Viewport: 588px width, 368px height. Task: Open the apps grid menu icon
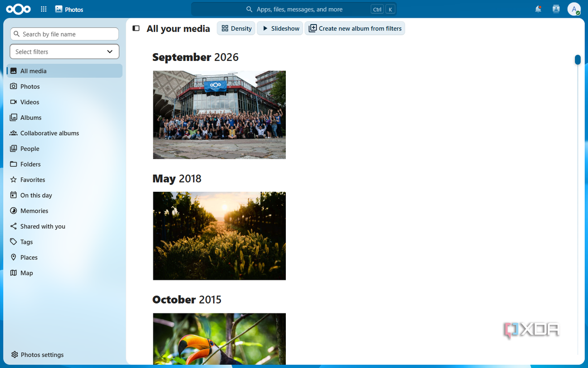point(44,9)
